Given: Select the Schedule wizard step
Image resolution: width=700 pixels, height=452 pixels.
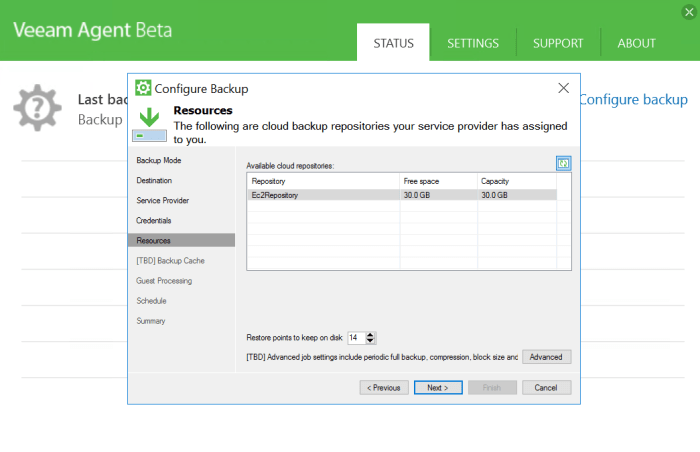Looking at the screenshot, I should (151, 301).
